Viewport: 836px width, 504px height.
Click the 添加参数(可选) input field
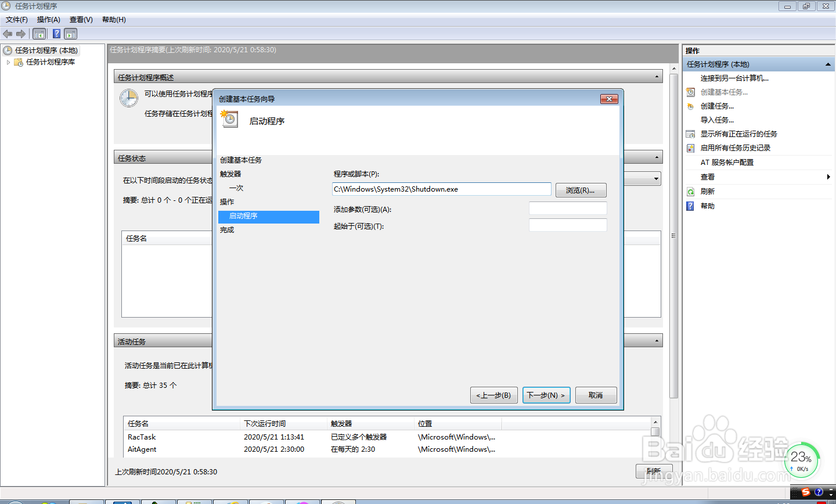[x=568, y=208]
